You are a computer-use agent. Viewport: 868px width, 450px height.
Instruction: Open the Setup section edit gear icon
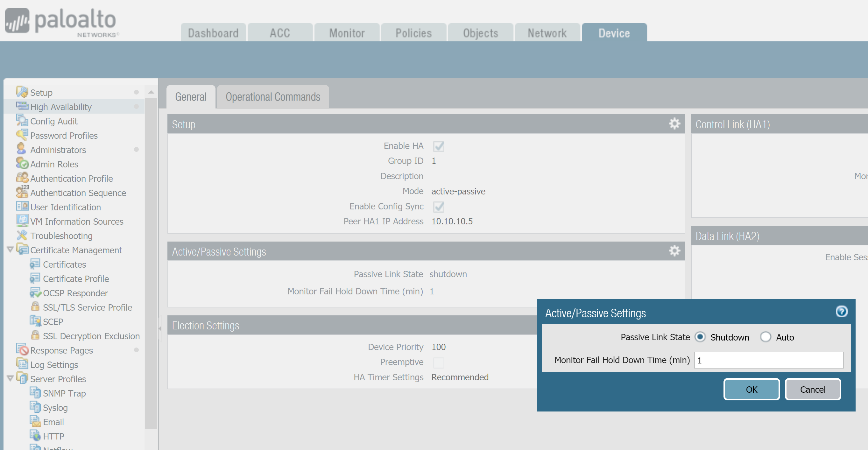coord(674,123)
